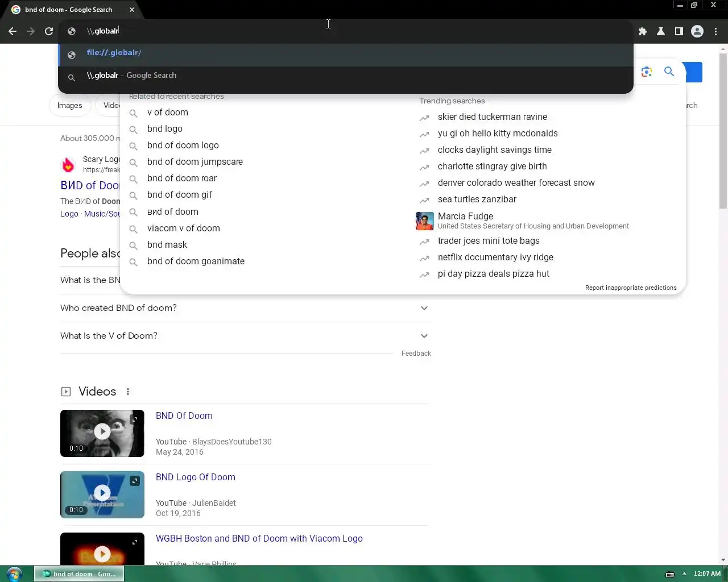This screenshot has width=728, height=582.
Task: Switch to the Chrome taskbar window button
Action: [x=79, y=574]
